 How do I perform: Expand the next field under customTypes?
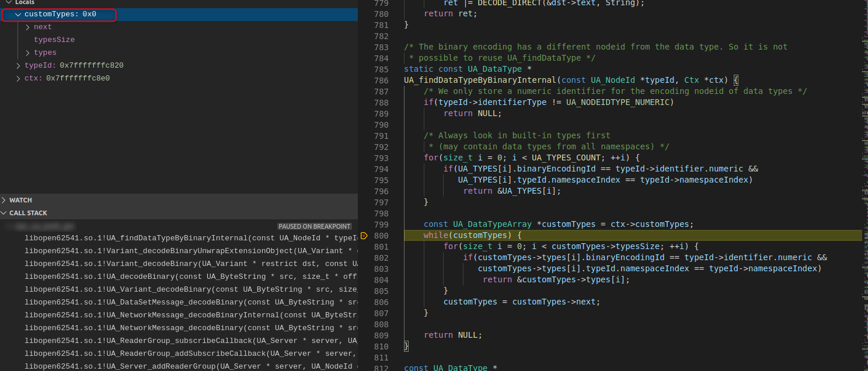[27, 26]
